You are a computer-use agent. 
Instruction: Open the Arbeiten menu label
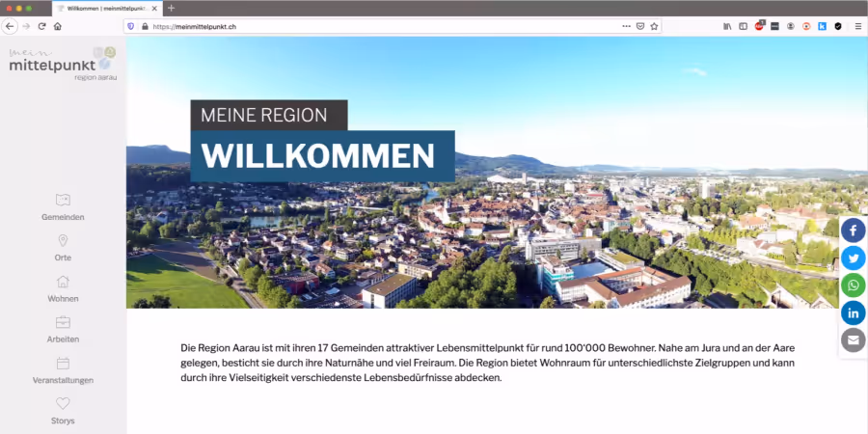click(x=63, y=339)
